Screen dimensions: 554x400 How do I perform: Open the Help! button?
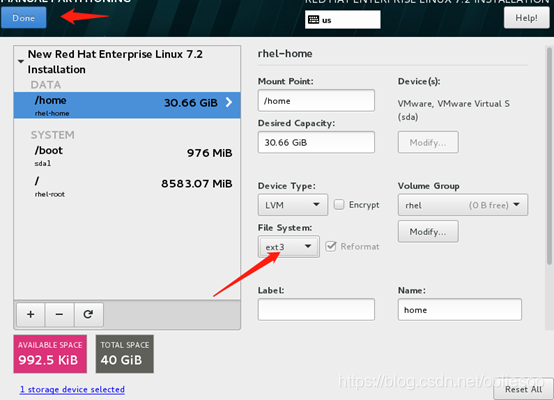526,18
